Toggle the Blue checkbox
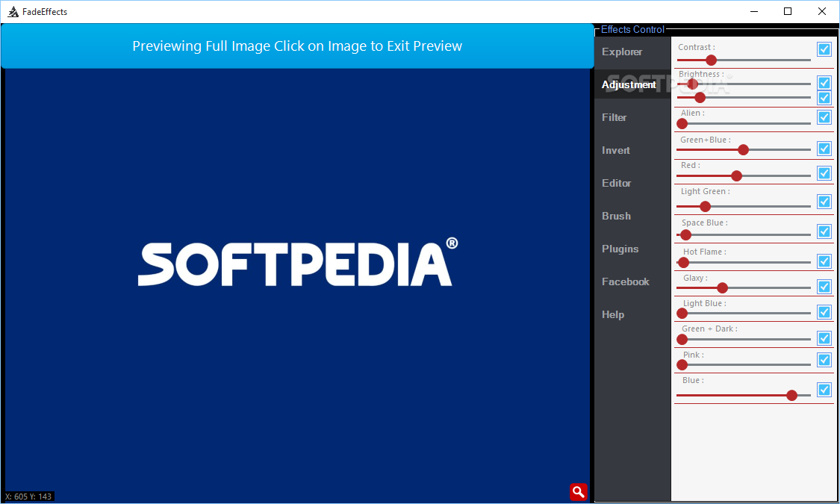Screen dimensions: 840x504 click(824, 390)
